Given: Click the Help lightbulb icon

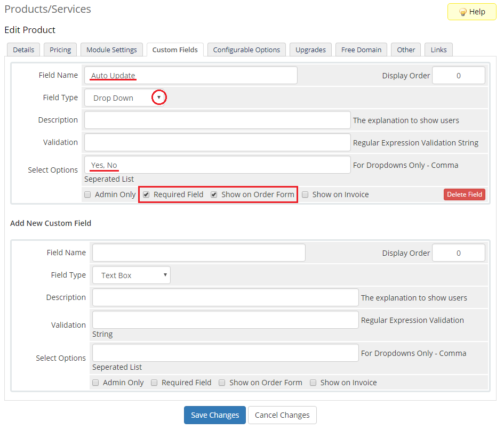Looking at the screenshot, I should coord(462,12).
